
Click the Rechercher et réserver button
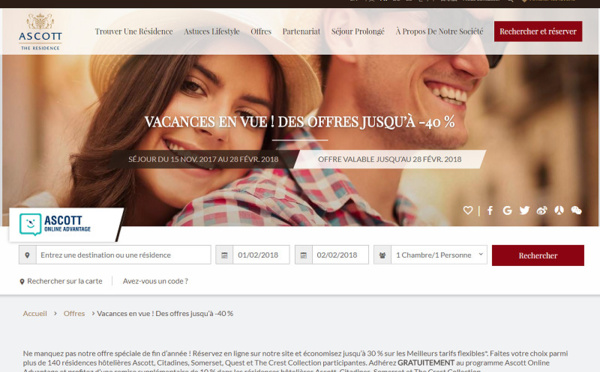pos(538,31)
